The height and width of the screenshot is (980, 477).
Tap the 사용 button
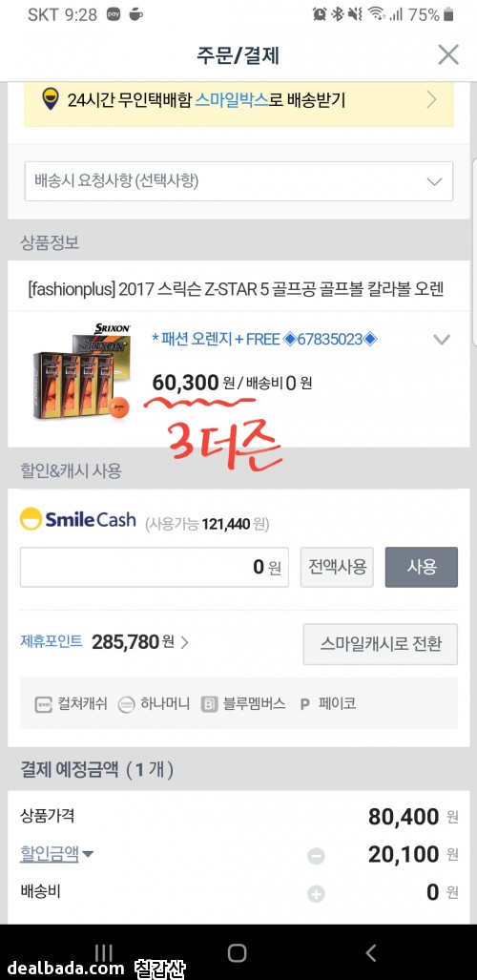422,567
